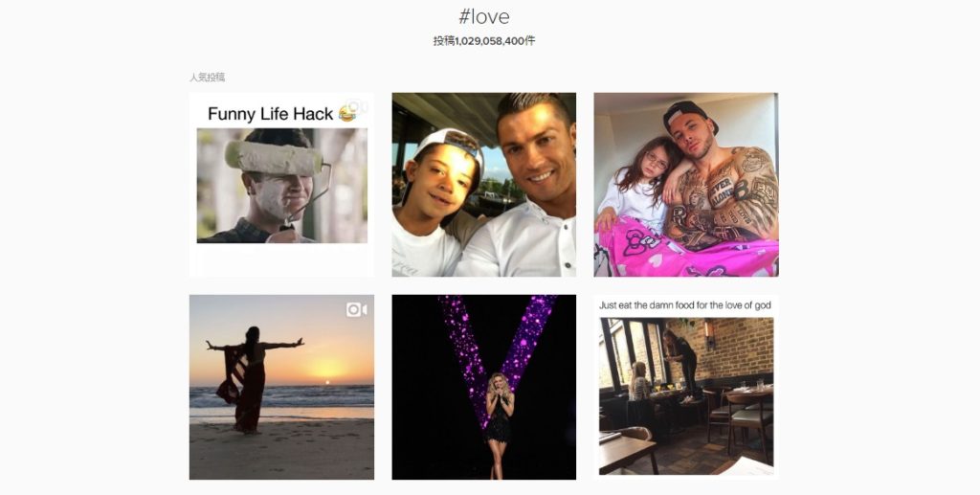Click the 人気投稿 section label
The width and height of the screenshot is (980, 495).
[x=208, y=78]
